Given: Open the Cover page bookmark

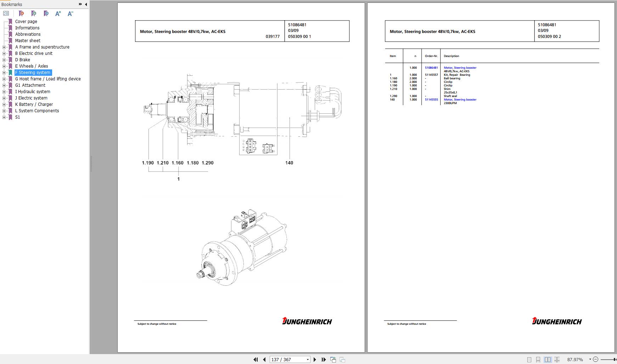Looking at the screenshot, I should pyautogui.click(x=26, y=22).
